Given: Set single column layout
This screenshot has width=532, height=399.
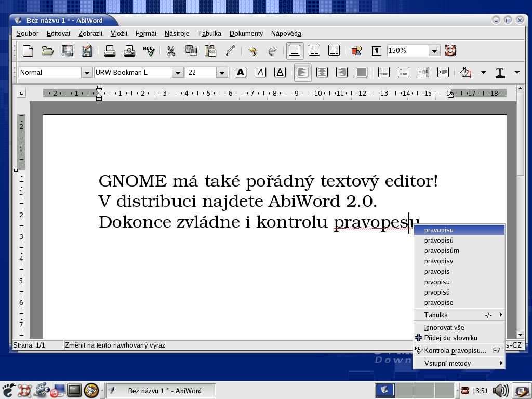Looking at the screenshot, I should tap(295, 50).
